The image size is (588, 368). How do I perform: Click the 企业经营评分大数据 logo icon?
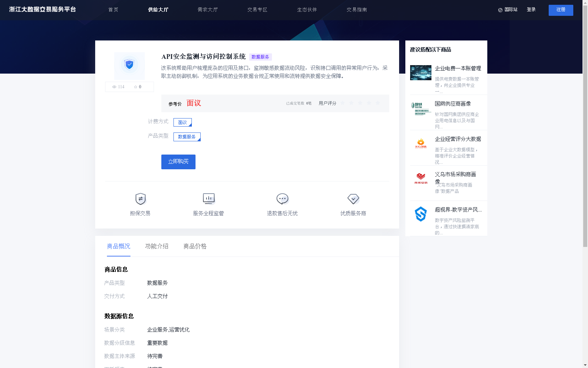point(421,144)
